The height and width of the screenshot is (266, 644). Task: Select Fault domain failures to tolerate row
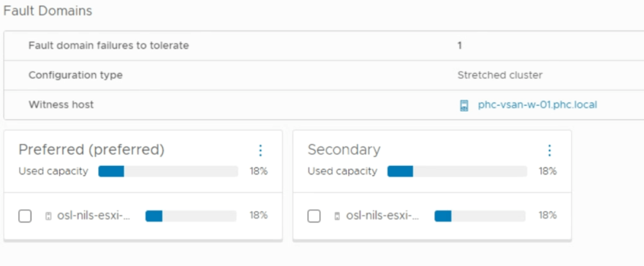[108, 45]
